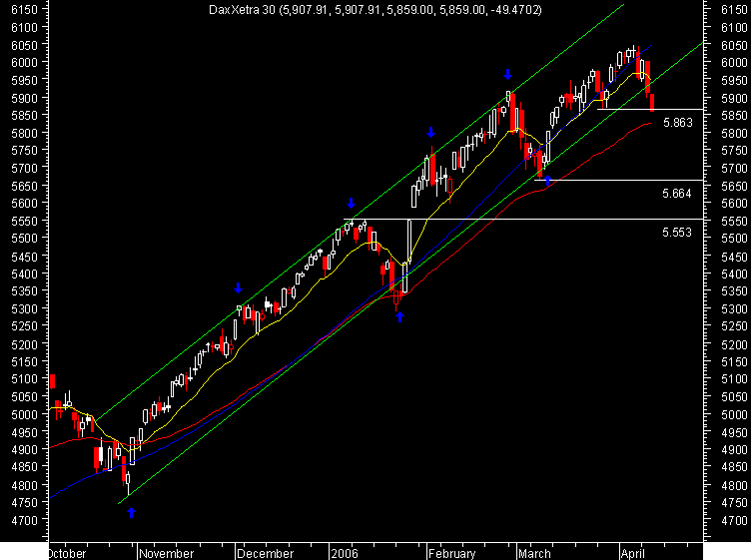Click 4700 on the left price axis
The image size is (751, 560).
coord(24,520)
